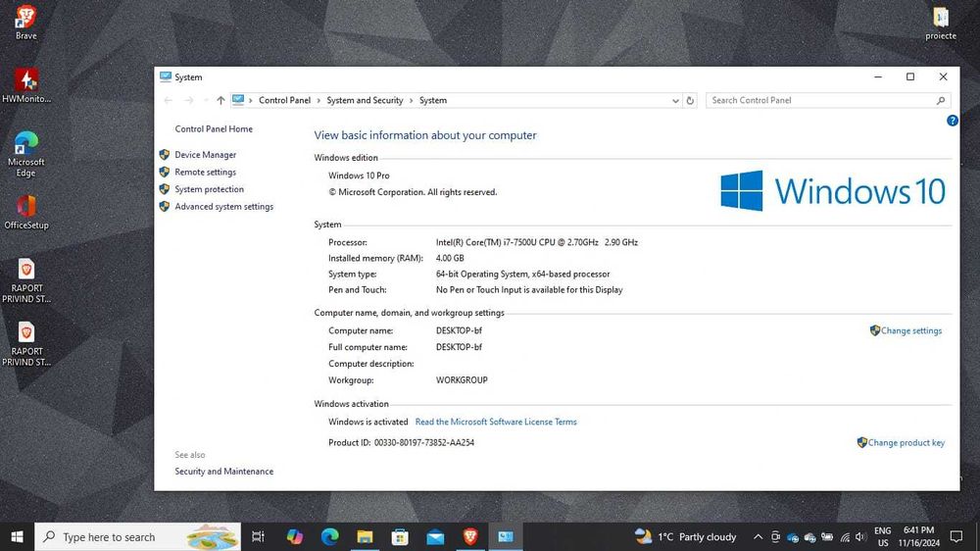Open clock showing 6:41 PM

pos(919,536)
